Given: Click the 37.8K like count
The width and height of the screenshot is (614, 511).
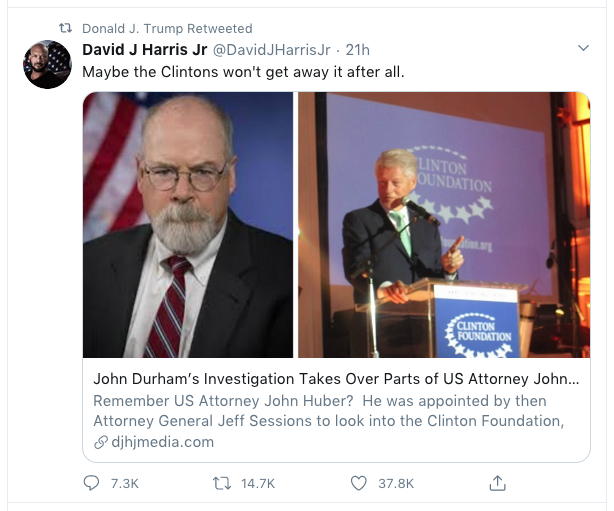Looking at the screenshot, I should pos(396,484).
